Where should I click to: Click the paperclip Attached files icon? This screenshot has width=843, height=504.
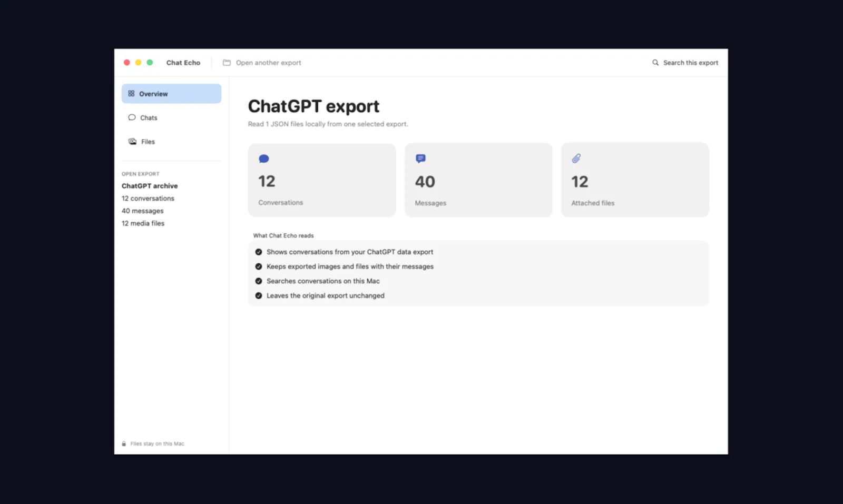[x=576, y=158]
